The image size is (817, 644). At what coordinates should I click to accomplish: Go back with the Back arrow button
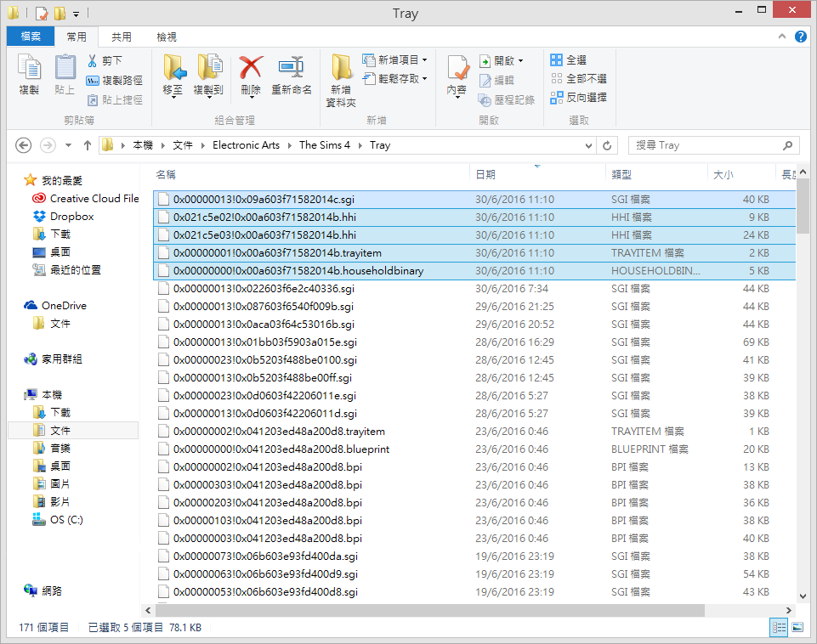pyautogui.click(x=24, y=145)
